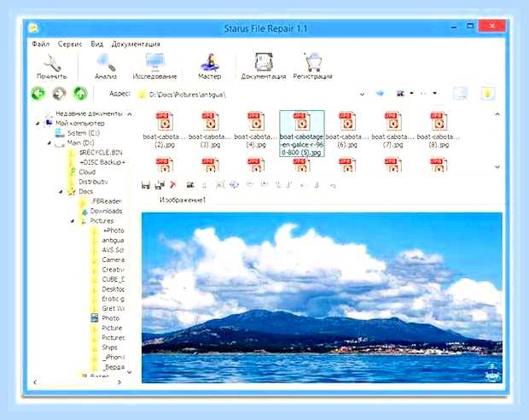This screenshot has height=420, width=529.
Task: Go up a folder with green up arrow
Action: pyautogui.click(x=81, y=94)
